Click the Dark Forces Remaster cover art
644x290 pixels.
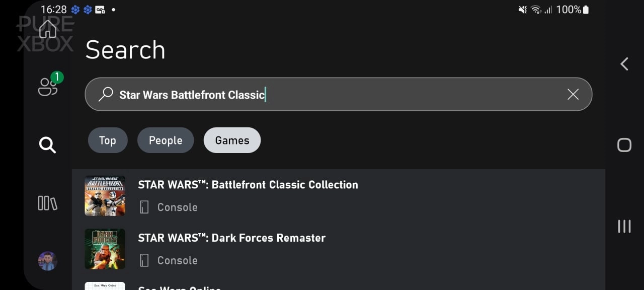click(105, 249)
